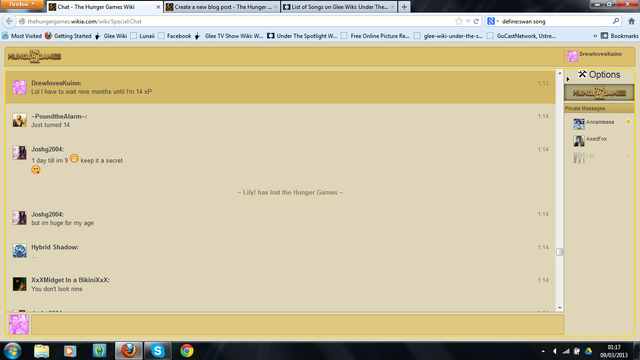Open private message with Annamisasa
640x360 pixels.
(600, 123)
